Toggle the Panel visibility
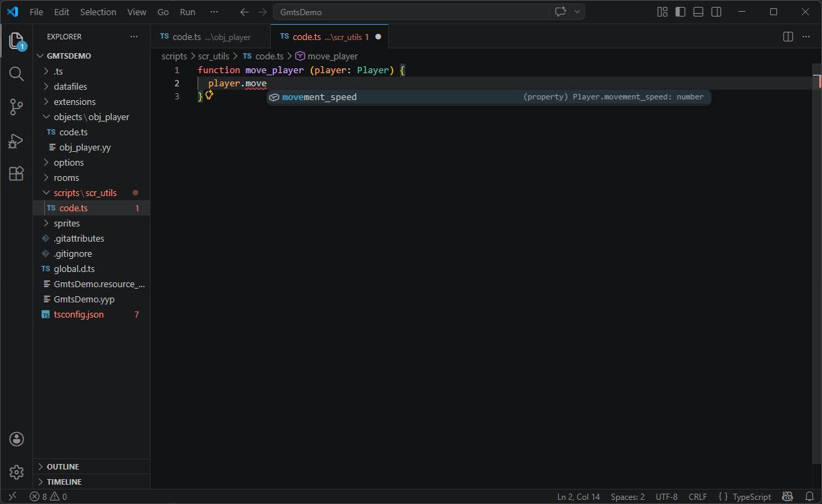The width and height of the screenshot is (822, 504). (697, 12)
